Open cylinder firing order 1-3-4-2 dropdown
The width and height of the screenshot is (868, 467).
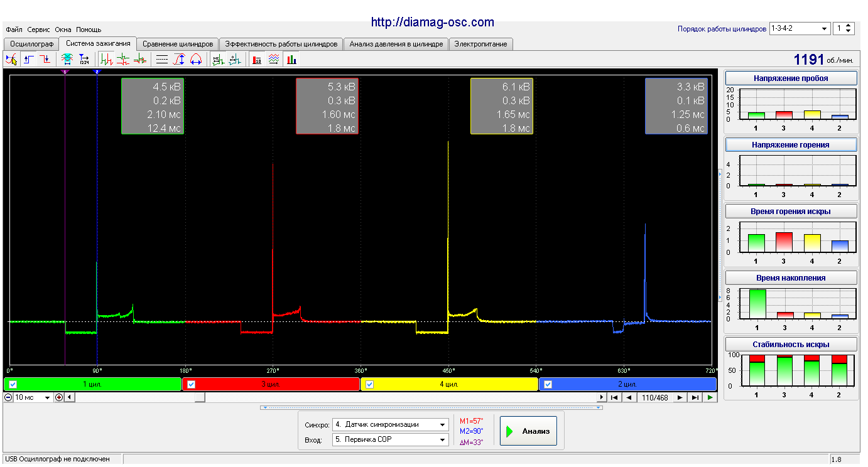tap(799, 29)
